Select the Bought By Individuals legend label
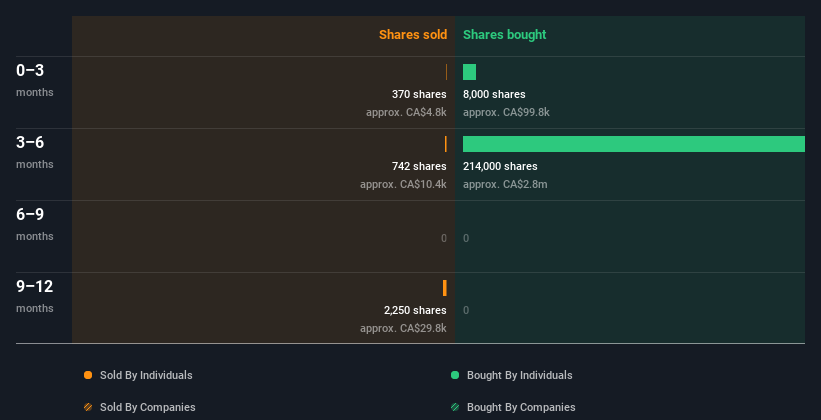The image size is (821, 420). coord(519,375)
